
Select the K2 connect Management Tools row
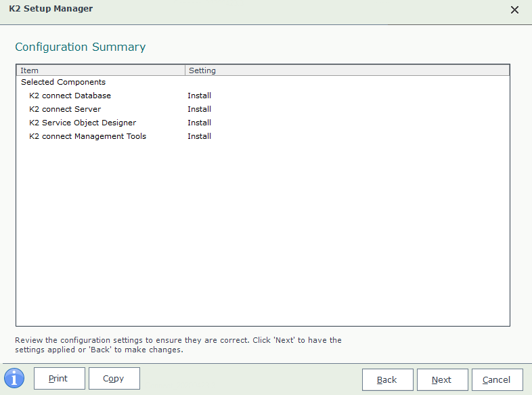pos(263,137)
